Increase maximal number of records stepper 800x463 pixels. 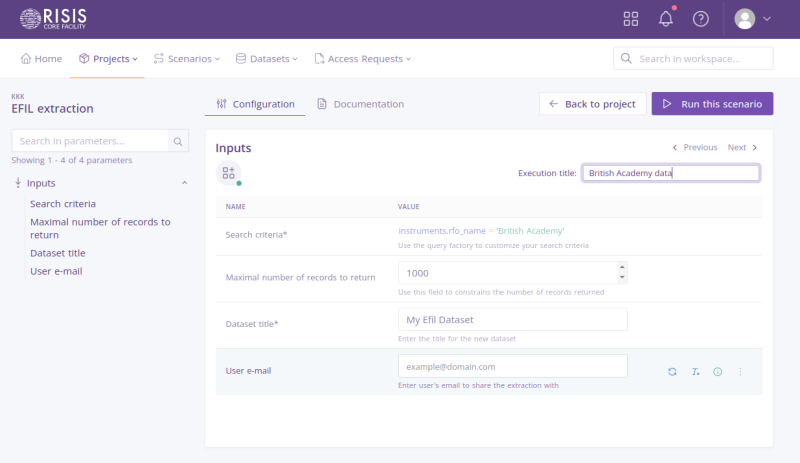click(x=623, y=268)
